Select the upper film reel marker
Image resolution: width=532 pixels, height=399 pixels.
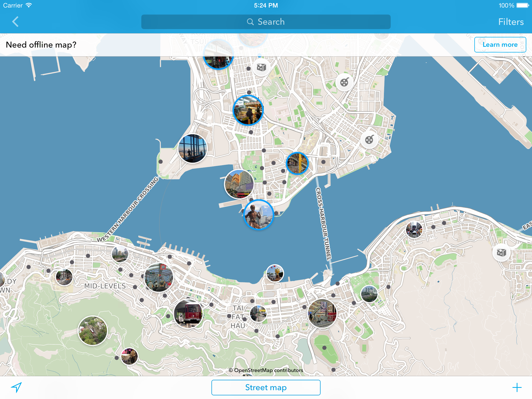point(344,82)
